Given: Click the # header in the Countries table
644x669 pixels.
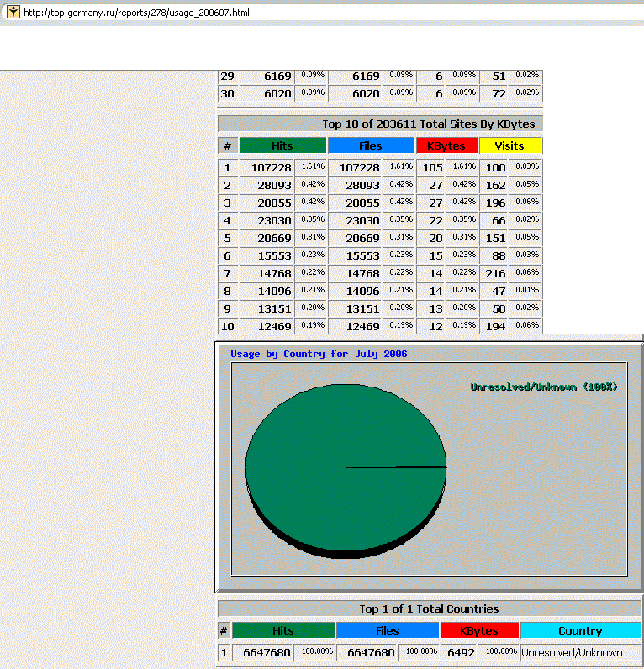Looking at the screenshot, I should (224, 630).
